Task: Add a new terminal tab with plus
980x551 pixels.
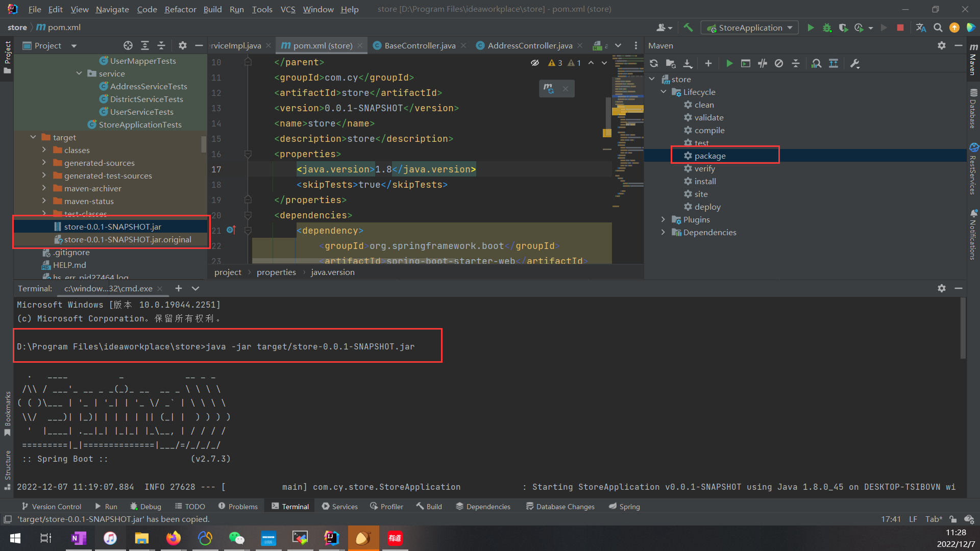Action: [179, 288]
